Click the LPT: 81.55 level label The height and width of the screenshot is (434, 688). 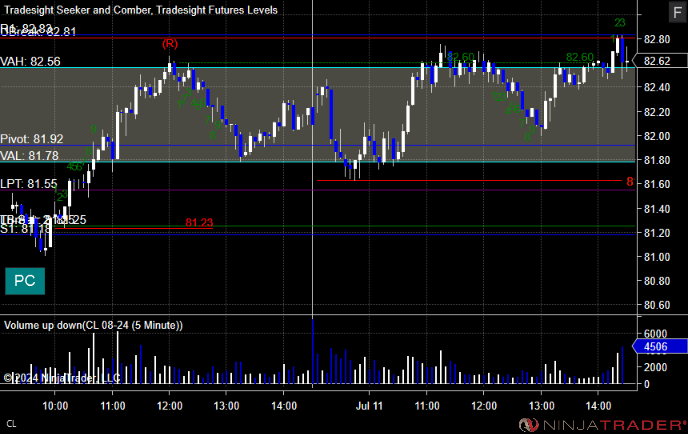[29, 183]
